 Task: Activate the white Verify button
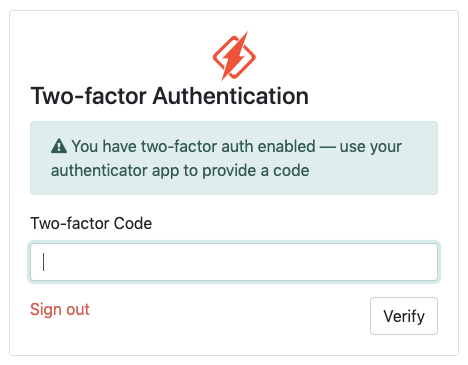404,316
